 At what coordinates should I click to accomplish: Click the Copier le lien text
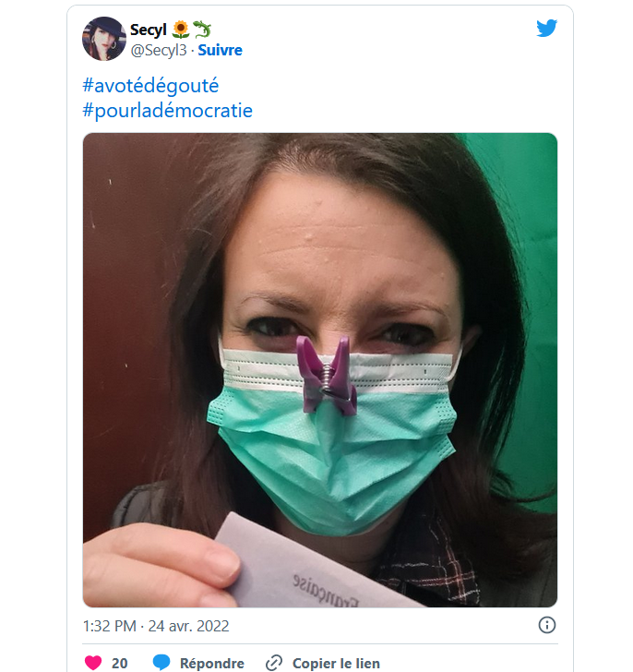336,663
